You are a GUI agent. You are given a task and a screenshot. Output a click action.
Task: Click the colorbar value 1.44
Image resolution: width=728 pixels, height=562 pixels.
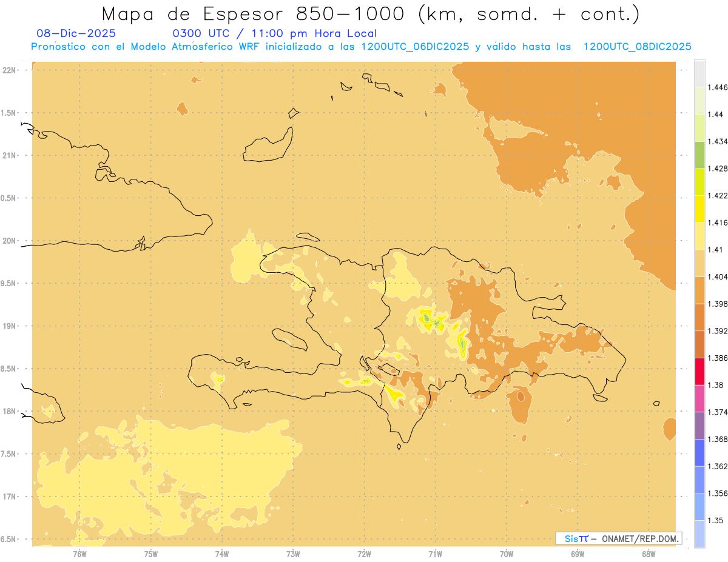[716, 114]
